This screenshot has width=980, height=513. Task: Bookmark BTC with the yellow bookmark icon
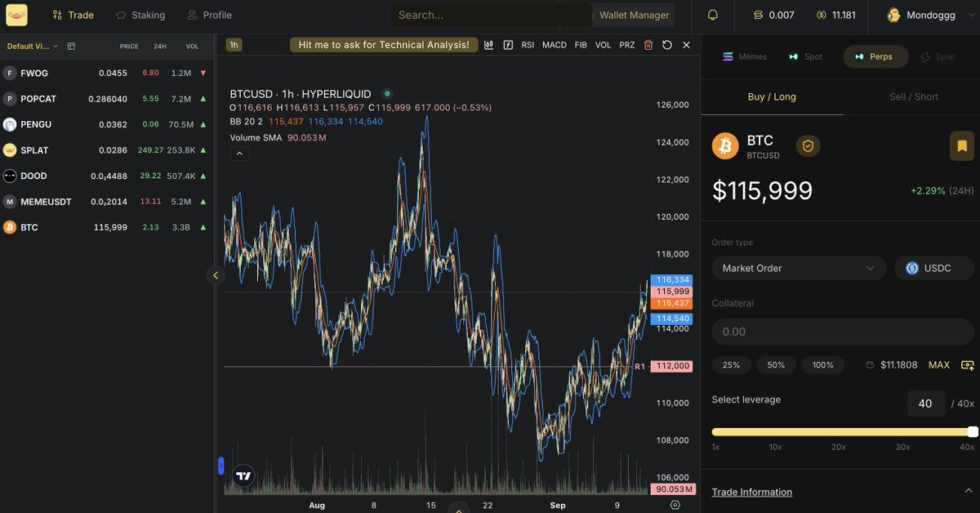tap(962, 146)
